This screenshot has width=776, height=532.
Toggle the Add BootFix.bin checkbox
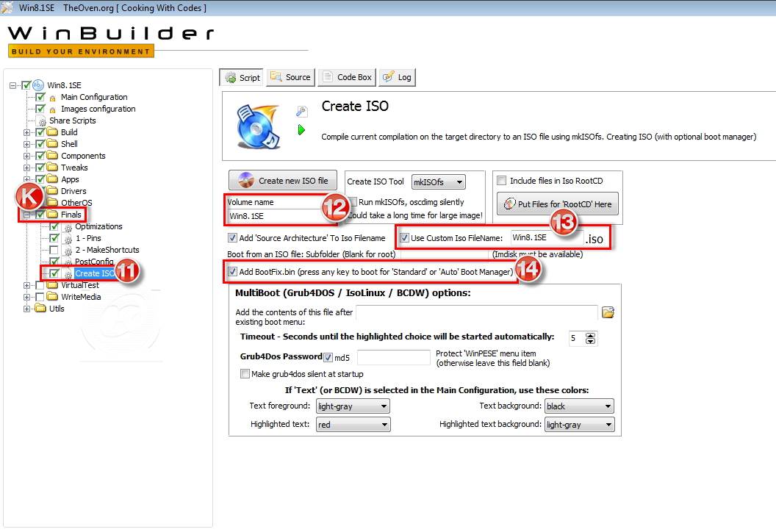(x=232, y=272)
